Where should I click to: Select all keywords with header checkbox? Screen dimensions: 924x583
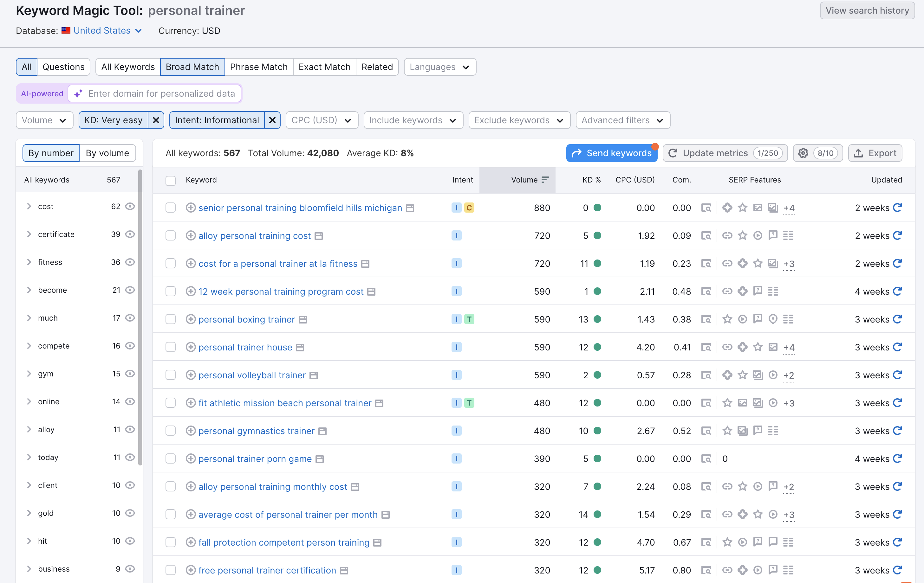click(170, 180)
